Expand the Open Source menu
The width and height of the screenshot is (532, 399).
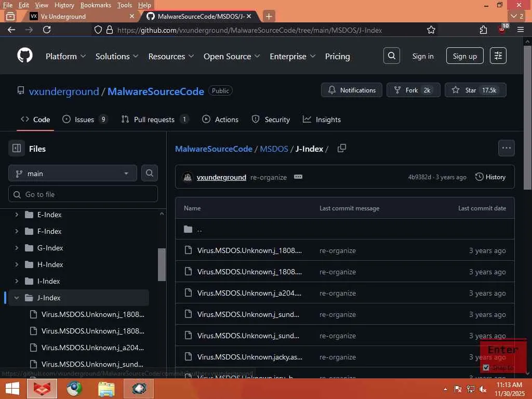[232, 56]
